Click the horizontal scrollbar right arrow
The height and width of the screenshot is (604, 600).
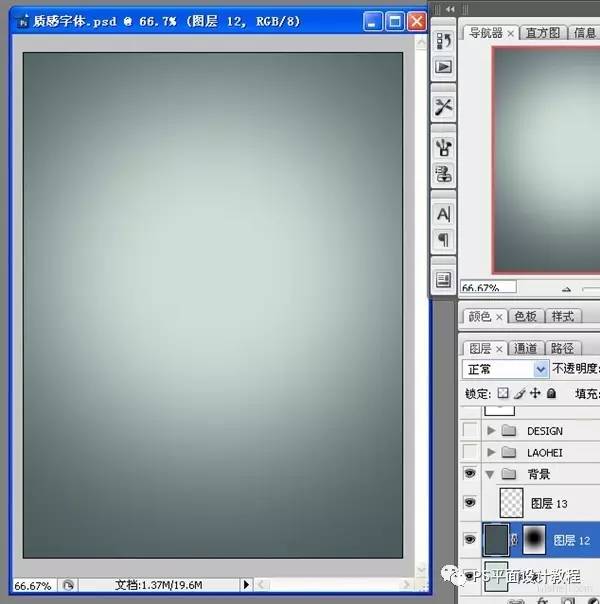[x=406, y=585]
